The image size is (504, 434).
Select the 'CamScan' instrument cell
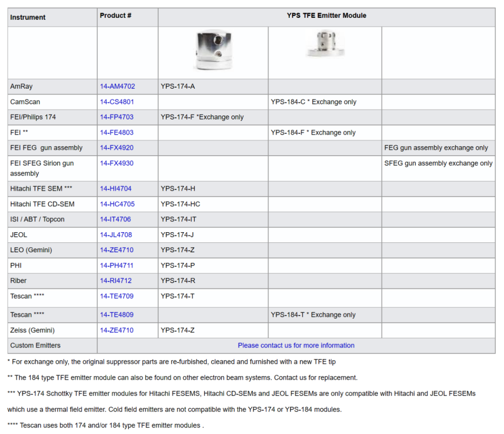click(52, 102)
